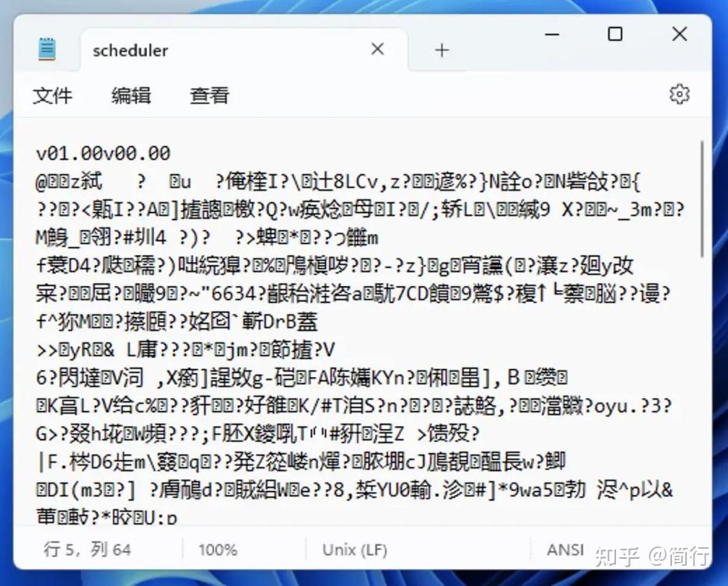Click the 100% zoom level indicator
Screen dimensions: 728x586
pyautogui.click(x=217, y=549)
